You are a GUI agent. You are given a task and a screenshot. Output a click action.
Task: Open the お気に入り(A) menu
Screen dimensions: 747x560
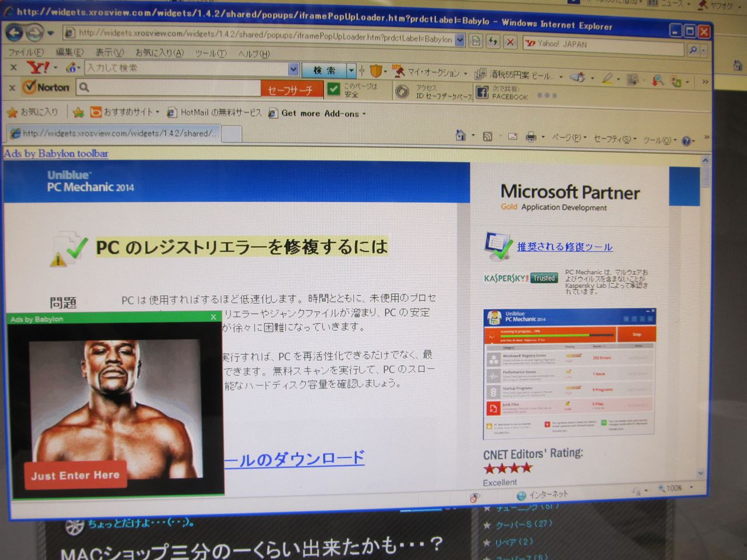point(159,53)
